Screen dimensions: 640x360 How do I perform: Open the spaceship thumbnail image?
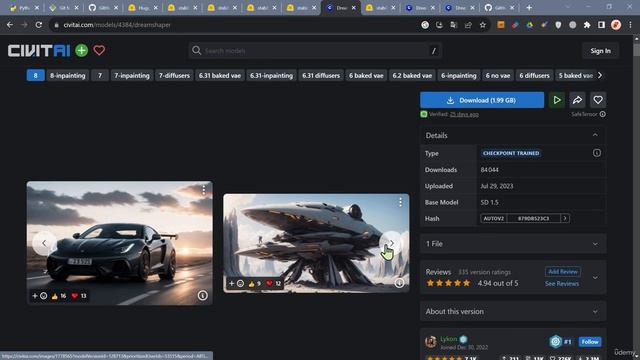tap(316, 243)
